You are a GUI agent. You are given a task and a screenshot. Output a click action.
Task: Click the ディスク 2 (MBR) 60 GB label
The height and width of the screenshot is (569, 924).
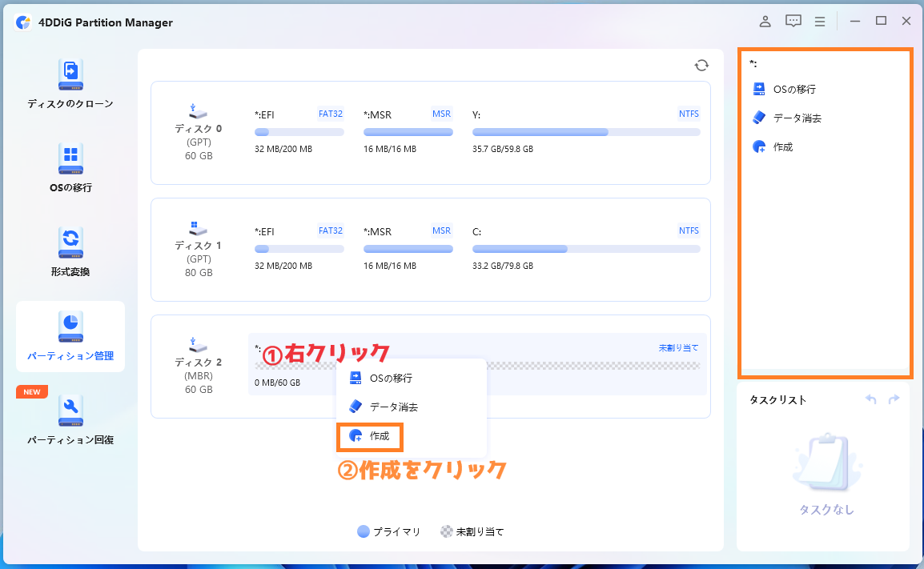199,375
